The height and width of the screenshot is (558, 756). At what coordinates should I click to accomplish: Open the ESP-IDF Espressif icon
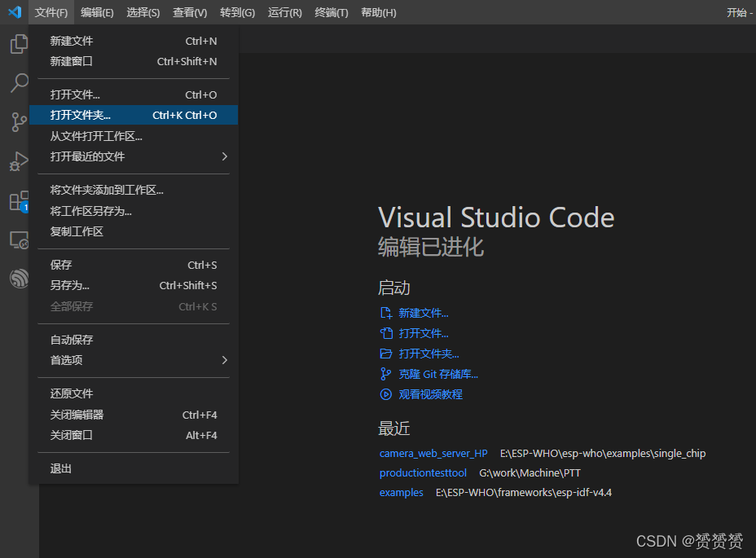tap(20, 279)
